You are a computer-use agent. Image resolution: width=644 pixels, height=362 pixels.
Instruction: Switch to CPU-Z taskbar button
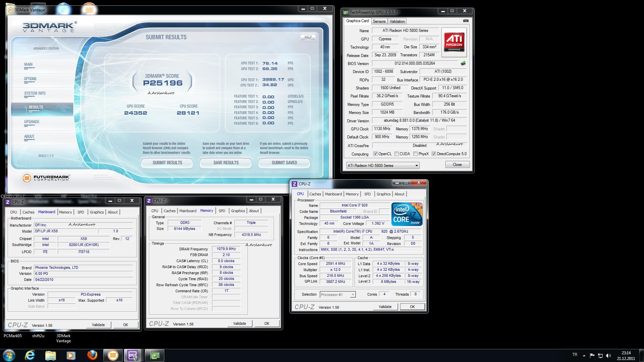coord(133,355)
